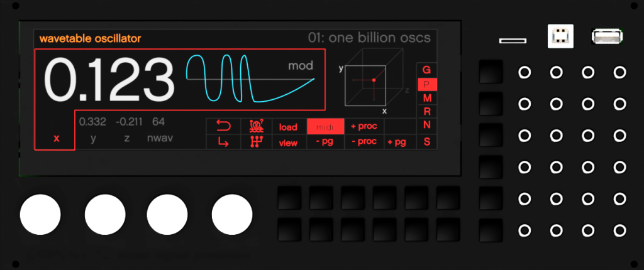Select the nwav parameter showing 64
Viewport: 644px width, 270px height.
pos(158,129)
